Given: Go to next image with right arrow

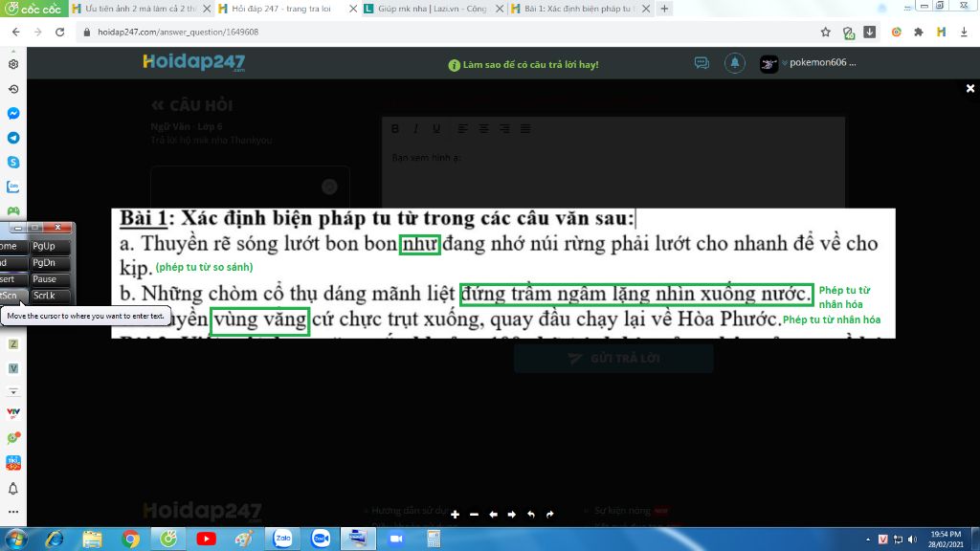Looking at the screenshot, I should [x=512, y=514].
